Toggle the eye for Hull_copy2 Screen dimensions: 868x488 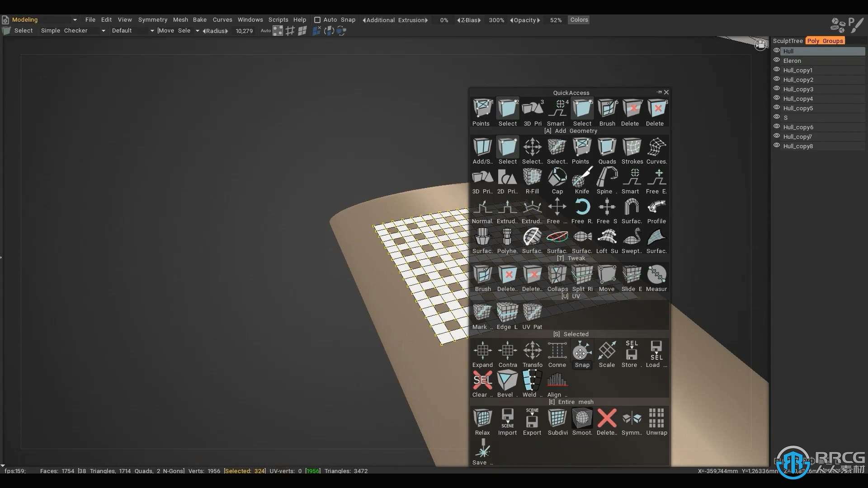tap(777, 79)
